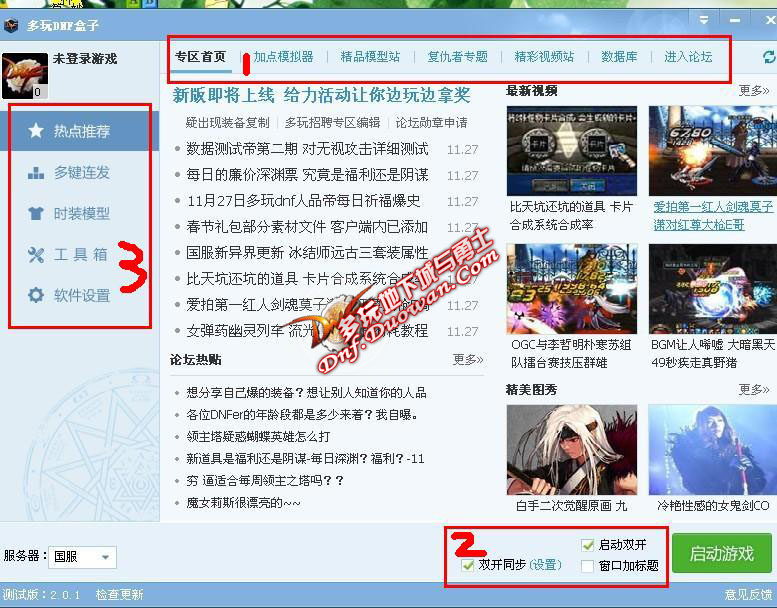Open the 精品模型站 tab
This screenshot has height=608, width=777.
click(370, 57)
